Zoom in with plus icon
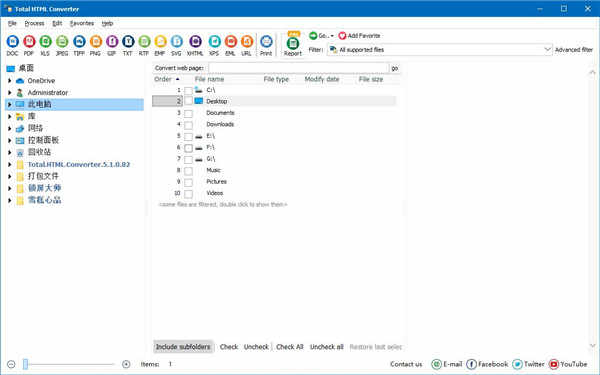The width and height of the screenshot is (600, 375). 126,364
